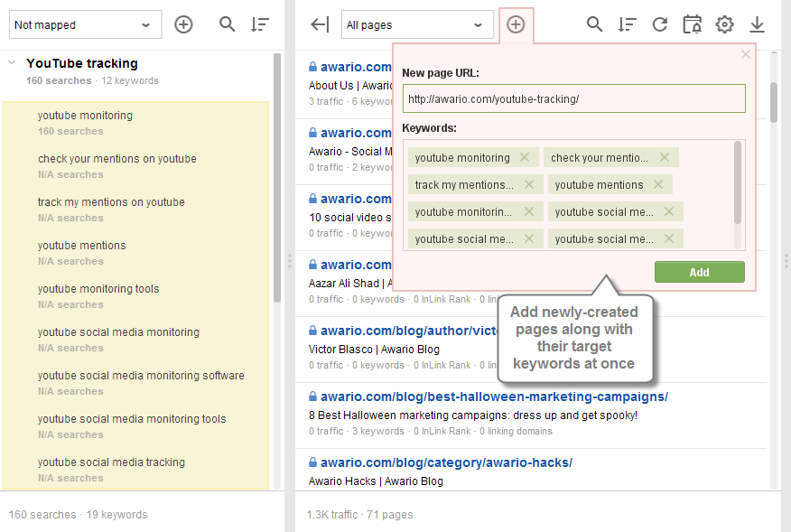
Task: Export pages with the download icon
Action: [757, 24]
